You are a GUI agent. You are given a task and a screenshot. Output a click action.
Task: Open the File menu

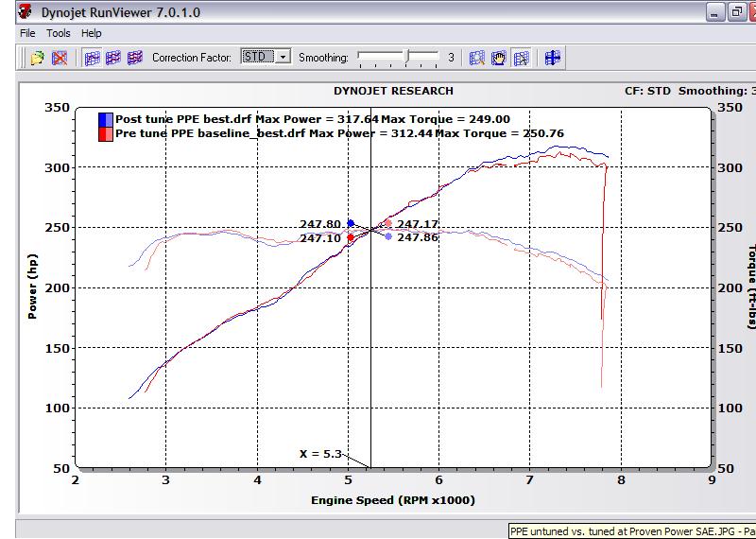[x=27, y=33]
